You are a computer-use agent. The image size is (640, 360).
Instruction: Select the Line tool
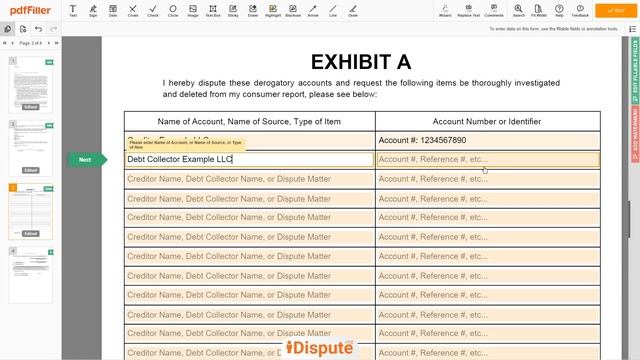pos(333,11)
